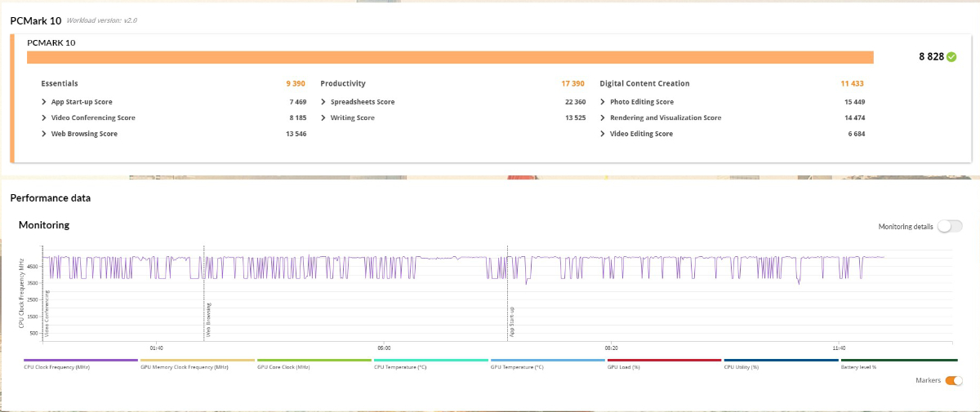The image size is (980, 412).
Task: Click the orange PCMark 10 score bar
Action: pos(450,57)
